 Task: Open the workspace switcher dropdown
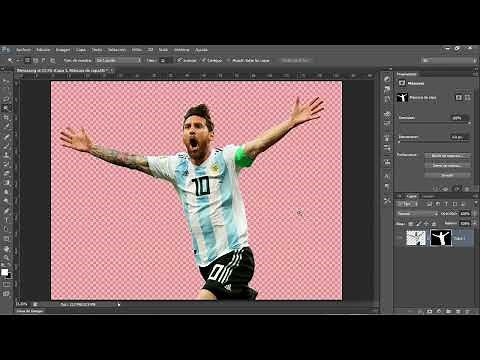449,60
